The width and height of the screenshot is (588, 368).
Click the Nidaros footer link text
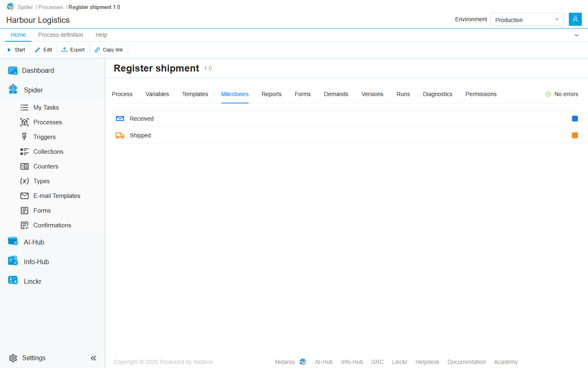(x=285, y=362)
